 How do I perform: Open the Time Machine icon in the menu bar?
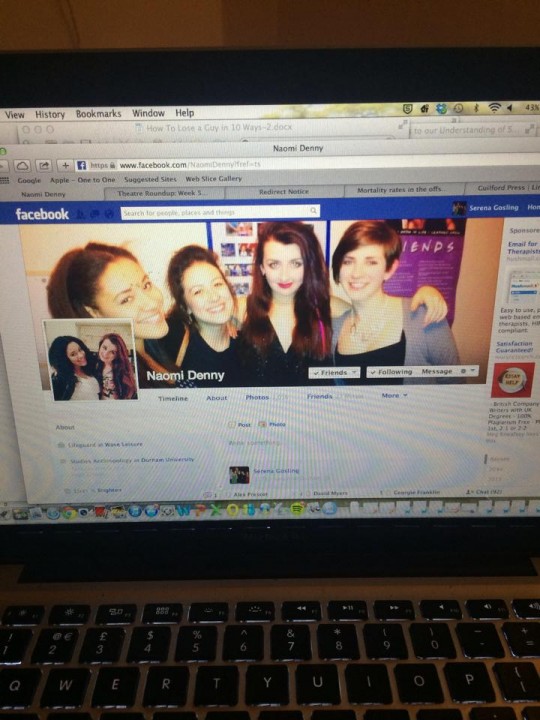458,109
